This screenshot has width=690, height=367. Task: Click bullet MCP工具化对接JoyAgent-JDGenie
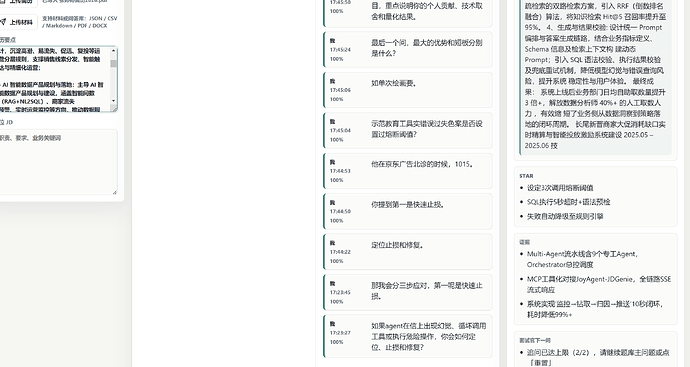599,284
